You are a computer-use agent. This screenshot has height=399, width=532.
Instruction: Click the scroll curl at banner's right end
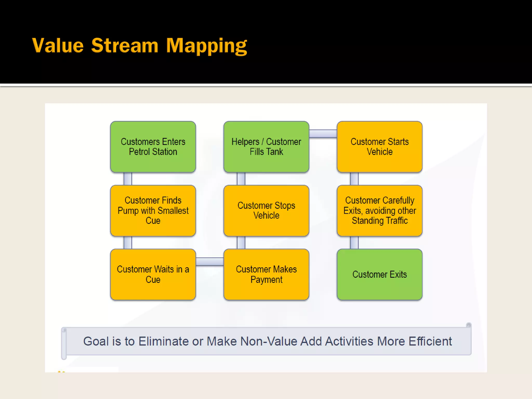pos(469,325)
